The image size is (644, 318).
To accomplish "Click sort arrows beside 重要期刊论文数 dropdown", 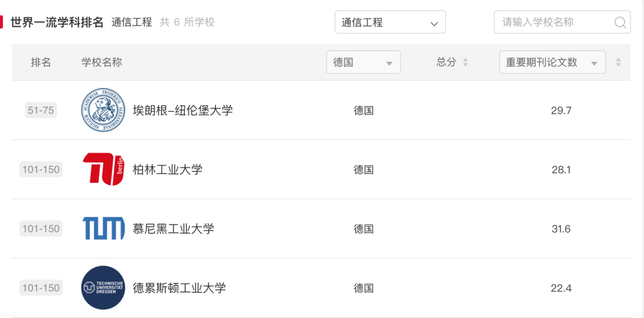I will pos(618,63).
